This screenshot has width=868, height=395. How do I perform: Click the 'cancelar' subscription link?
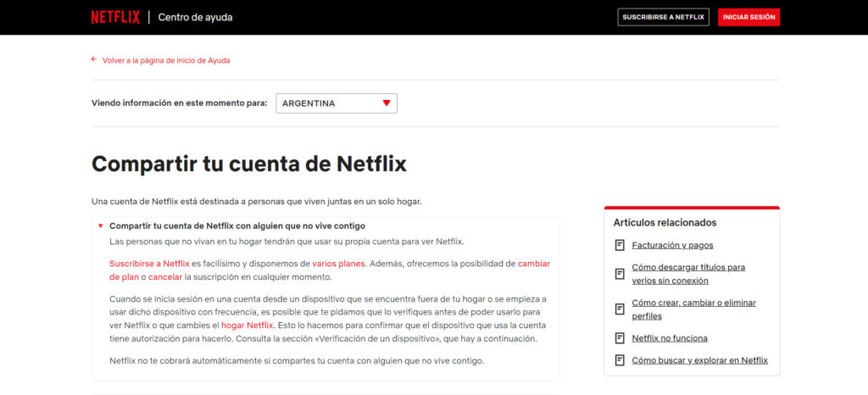(165, 277)
